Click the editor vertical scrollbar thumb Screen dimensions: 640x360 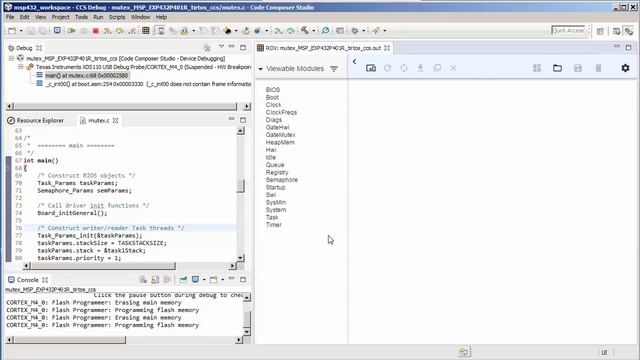(x=240, y=186)
